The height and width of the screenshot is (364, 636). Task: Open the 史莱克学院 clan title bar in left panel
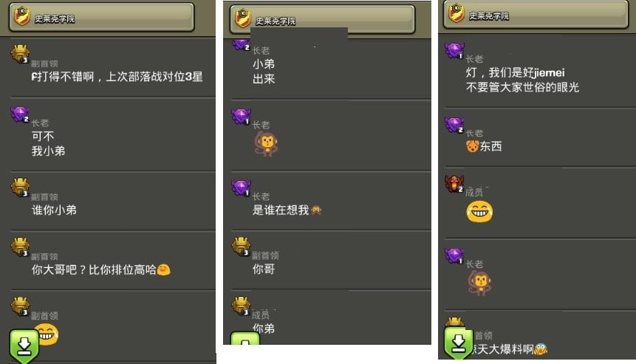point(101,17)
